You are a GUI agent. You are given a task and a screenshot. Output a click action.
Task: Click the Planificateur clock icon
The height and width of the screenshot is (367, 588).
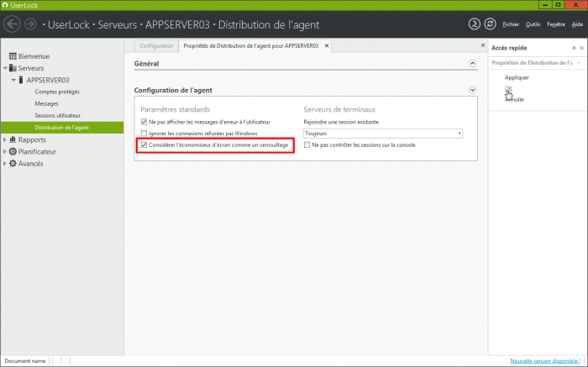[13, 151]
